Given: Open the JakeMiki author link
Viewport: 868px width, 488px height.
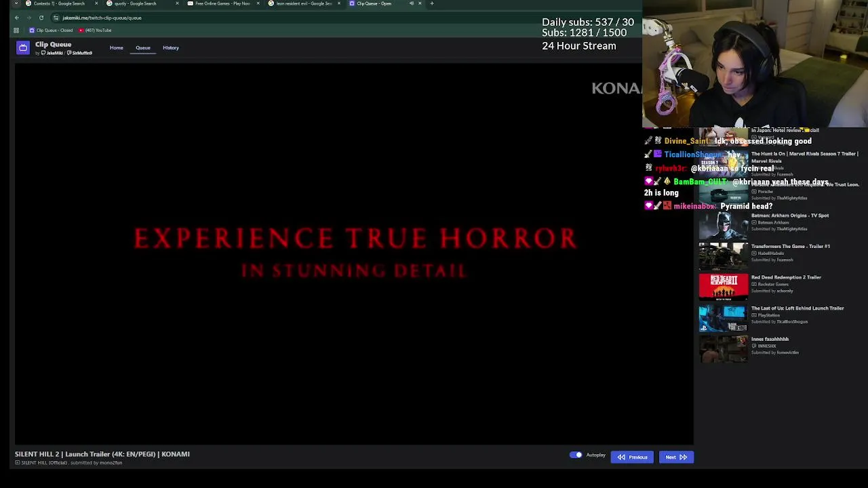Looking at the screenshot, I should pos(52,53).
